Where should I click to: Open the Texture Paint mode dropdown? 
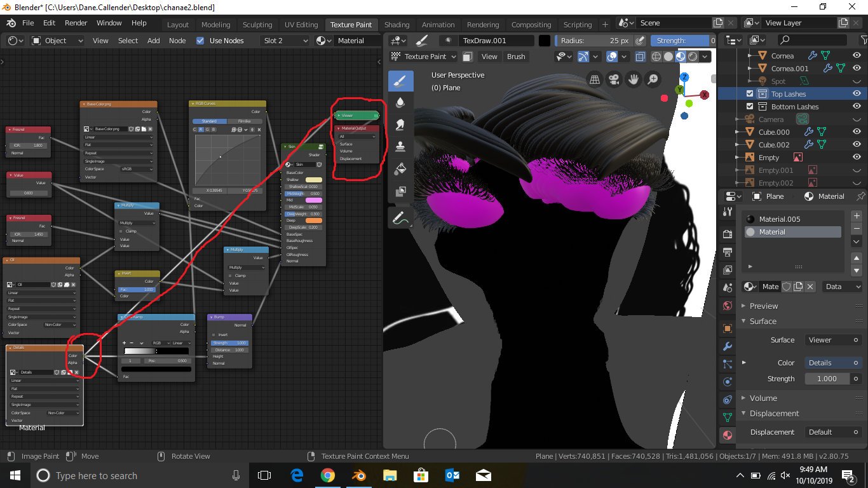click(x=424, y=57)
